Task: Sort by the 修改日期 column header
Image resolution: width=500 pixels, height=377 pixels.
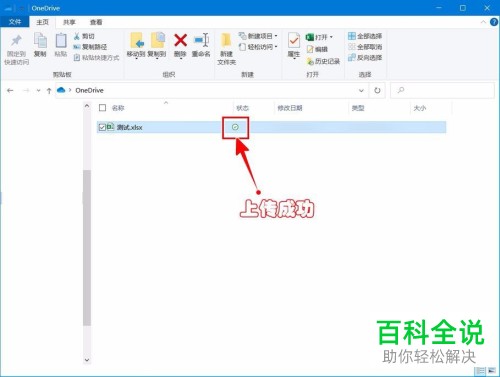Action: click(x=290, y=108)
